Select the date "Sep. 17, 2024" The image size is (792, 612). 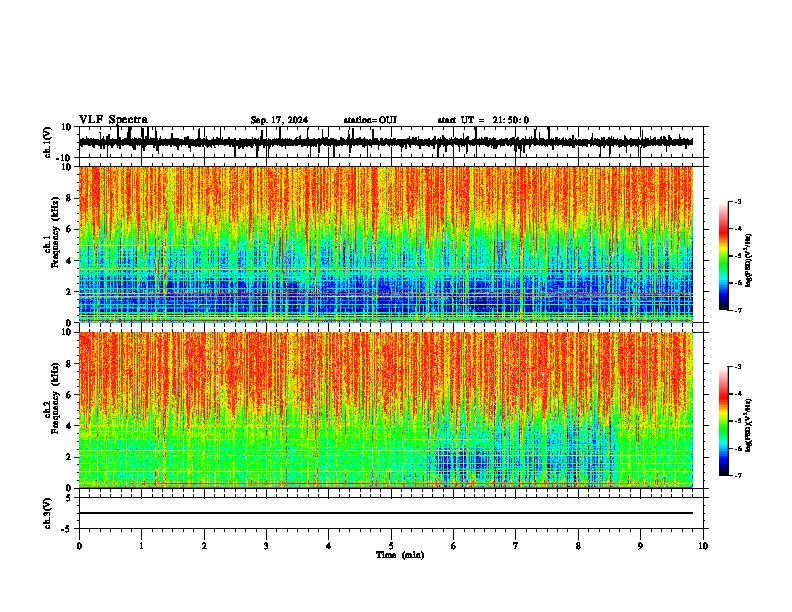point(279,120)
